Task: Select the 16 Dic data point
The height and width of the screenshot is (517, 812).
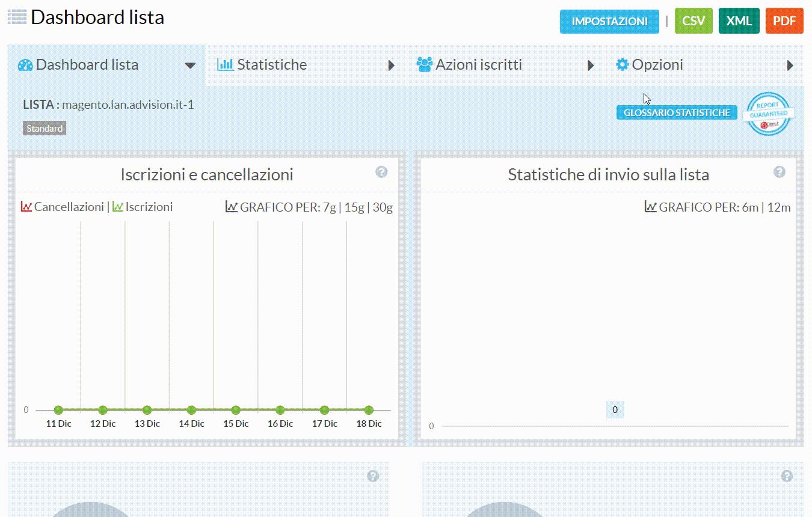Action: (280, 410)
